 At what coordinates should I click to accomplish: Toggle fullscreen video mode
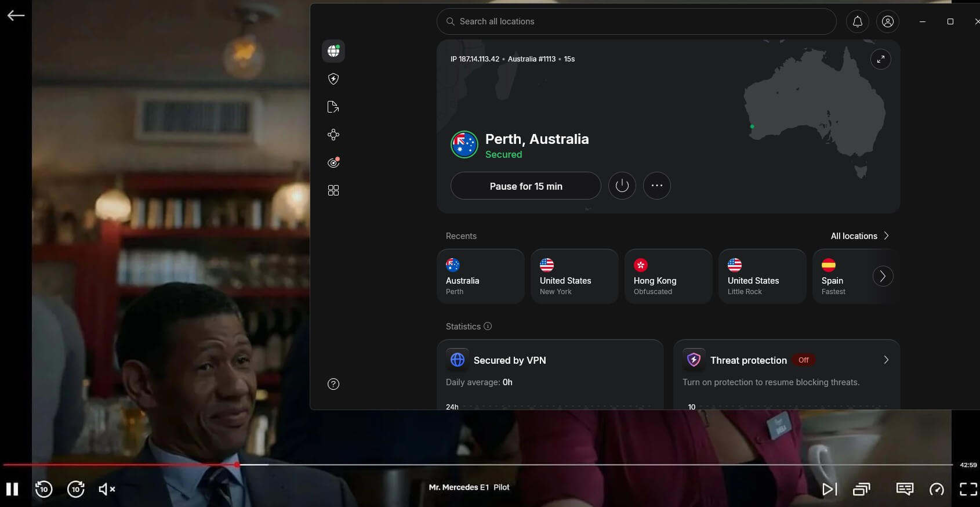click(968, 489)
